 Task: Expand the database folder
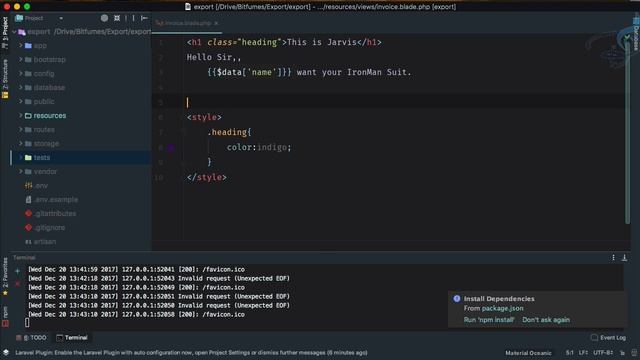pyautogui.click(x=20, y=87)
